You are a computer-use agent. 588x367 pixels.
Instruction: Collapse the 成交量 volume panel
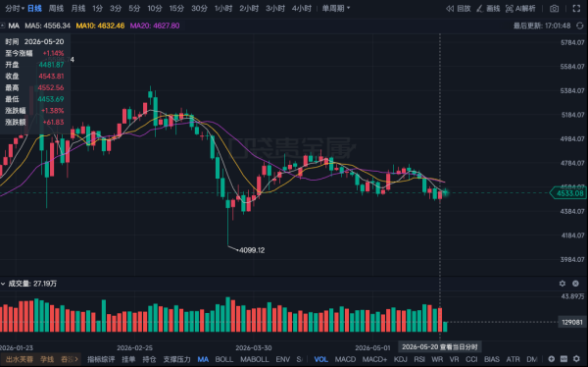[x=3, y=284]
